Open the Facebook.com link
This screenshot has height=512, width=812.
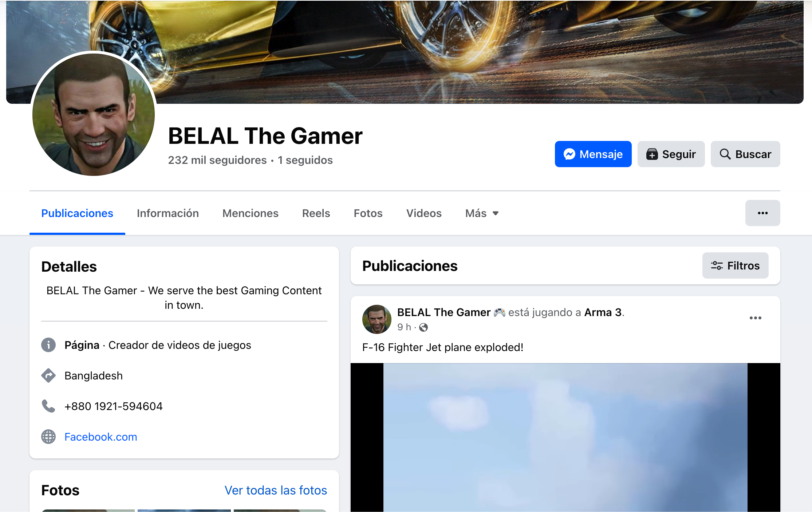101,437
